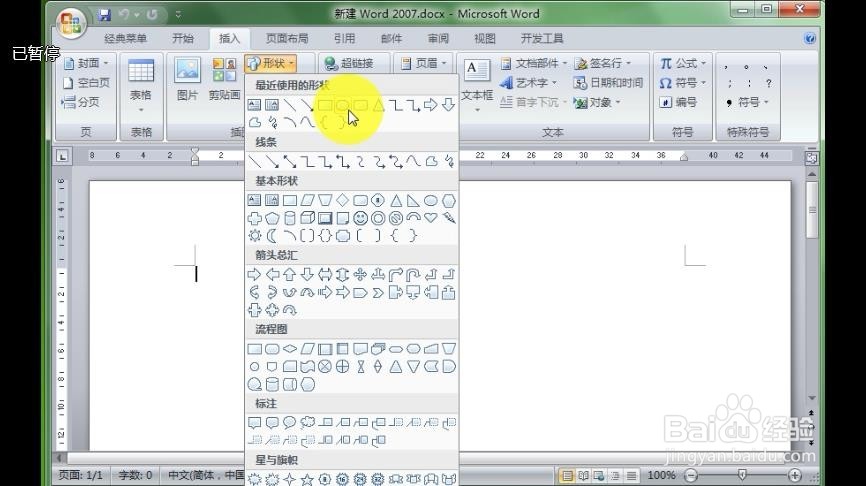Click 字数: 0 word count

pyautogui.click(x=135, y=475)
